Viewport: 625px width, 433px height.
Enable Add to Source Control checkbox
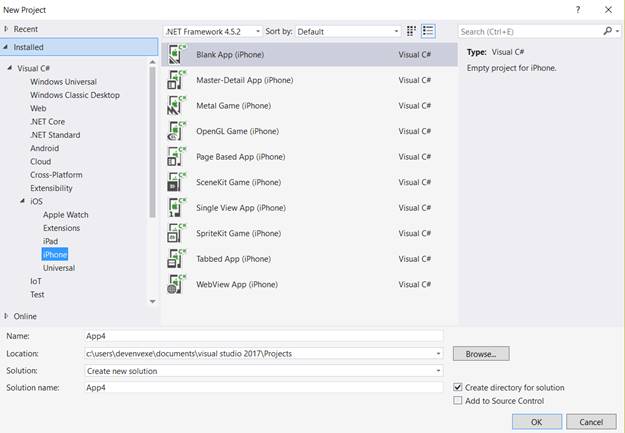coord(458,400)
